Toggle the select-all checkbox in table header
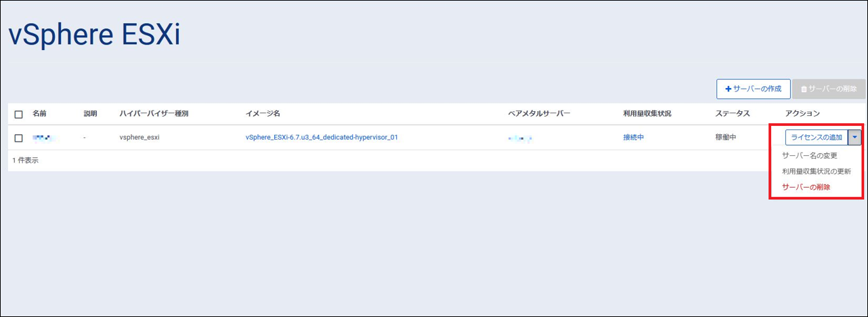 pos(19,114)
